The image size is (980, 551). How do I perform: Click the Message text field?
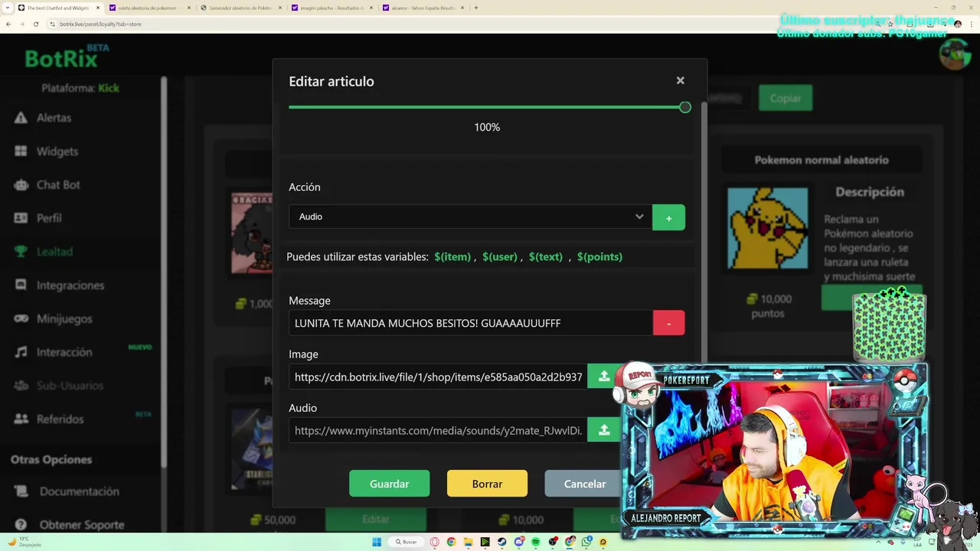coord(471,323)
